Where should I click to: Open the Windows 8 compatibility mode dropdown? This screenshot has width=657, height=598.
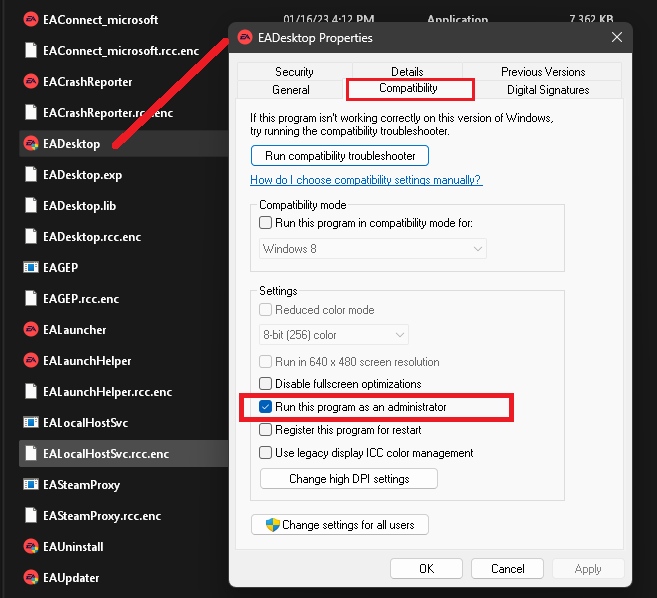[372, 249]
